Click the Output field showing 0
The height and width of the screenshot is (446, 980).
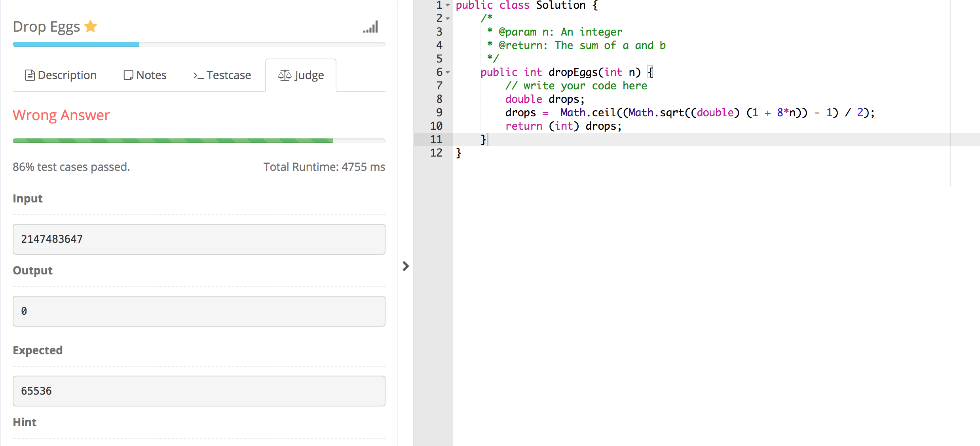199,310
